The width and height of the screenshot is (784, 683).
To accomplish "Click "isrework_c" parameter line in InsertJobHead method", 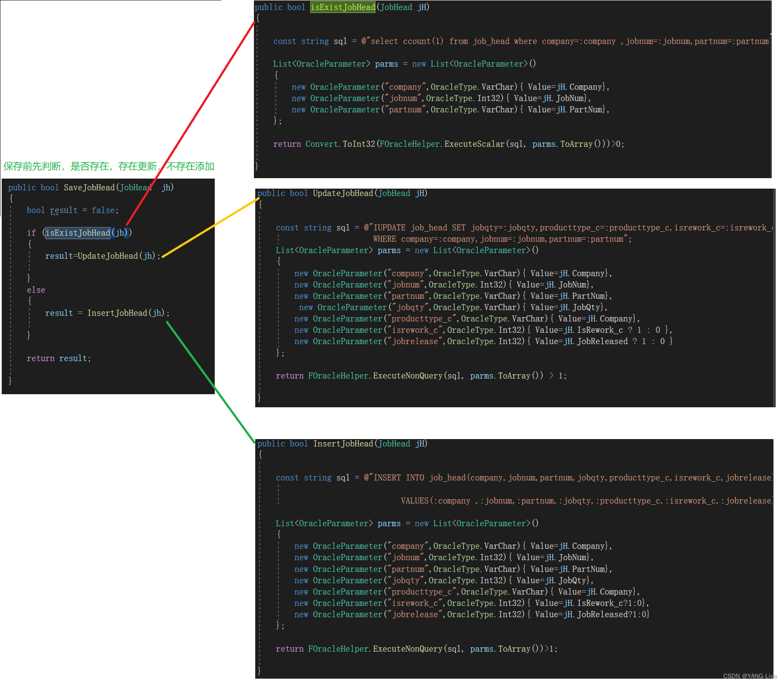I will point(472,603).
